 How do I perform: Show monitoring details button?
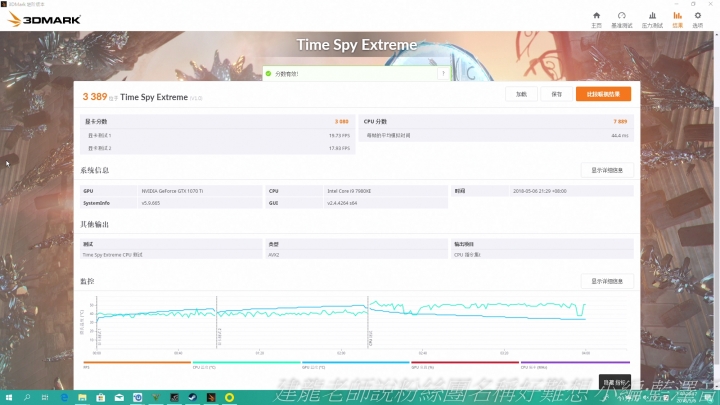[x=607, y=281]
